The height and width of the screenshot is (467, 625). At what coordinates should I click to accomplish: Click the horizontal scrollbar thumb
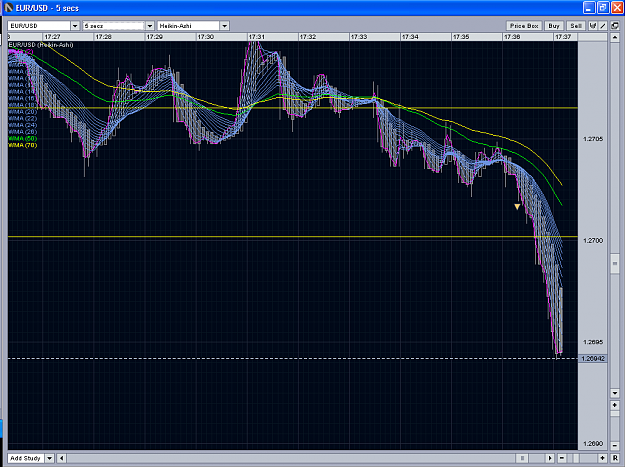click(522, 458)
